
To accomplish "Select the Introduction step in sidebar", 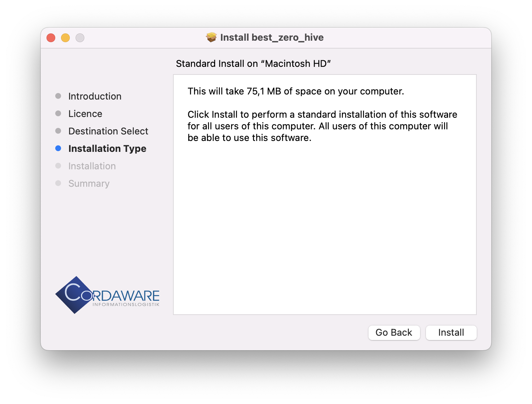I will [x=95, y=96].
